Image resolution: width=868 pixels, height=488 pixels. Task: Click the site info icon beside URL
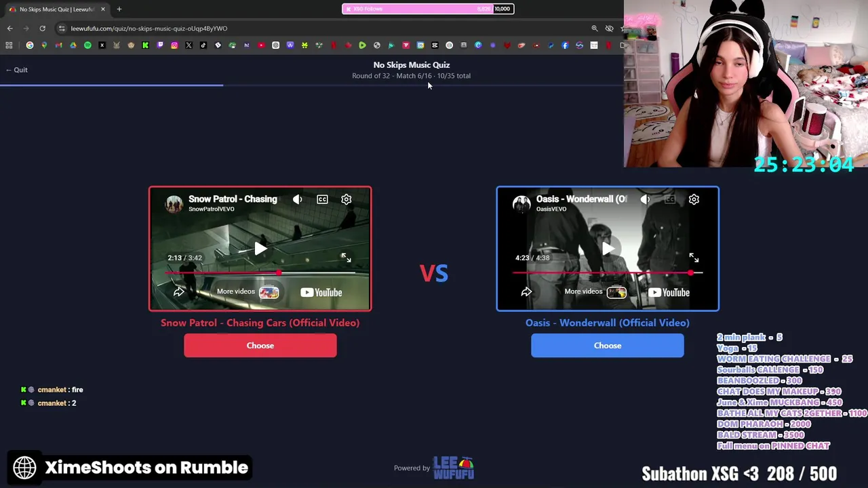tap(62, 28)
